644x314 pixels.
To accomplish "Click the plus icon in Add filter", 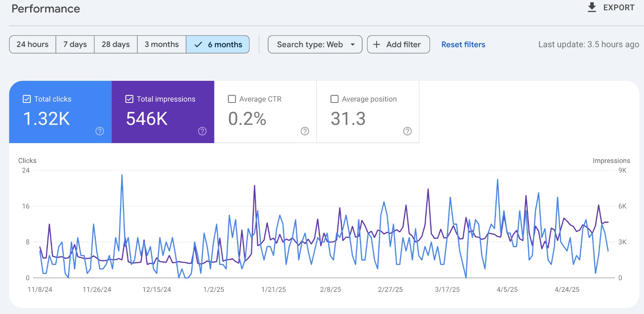I will pyautogui.click(x=377, y=45).
